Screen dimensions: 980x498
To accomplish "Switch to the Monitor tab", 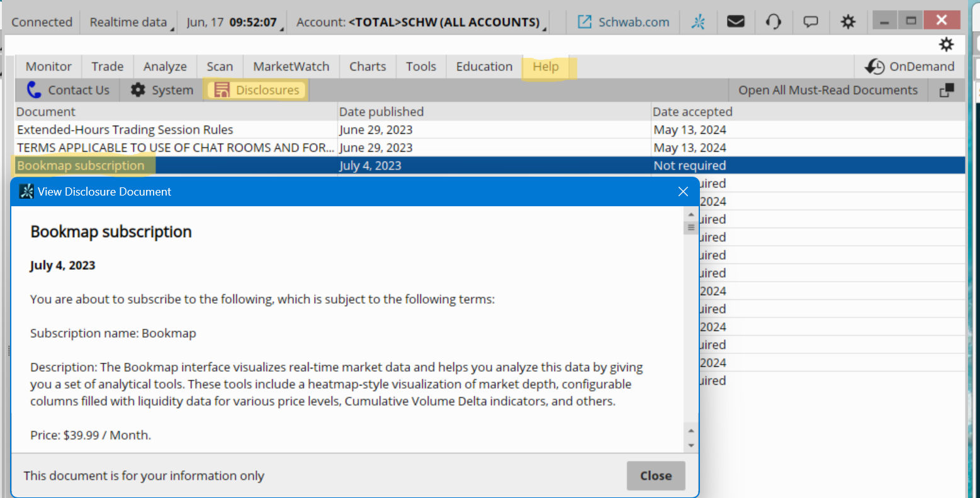I will point(48,67).
